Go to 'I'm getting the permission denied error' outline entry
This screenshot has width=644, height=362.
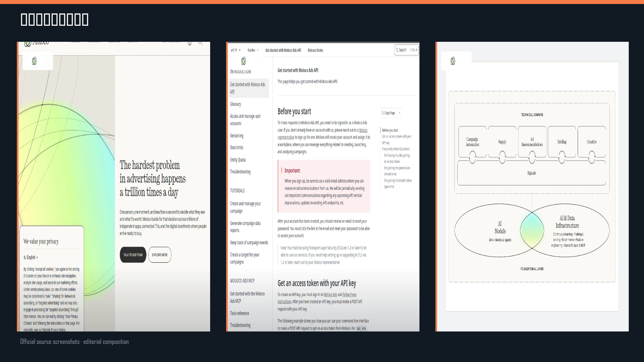click(397, 171)
